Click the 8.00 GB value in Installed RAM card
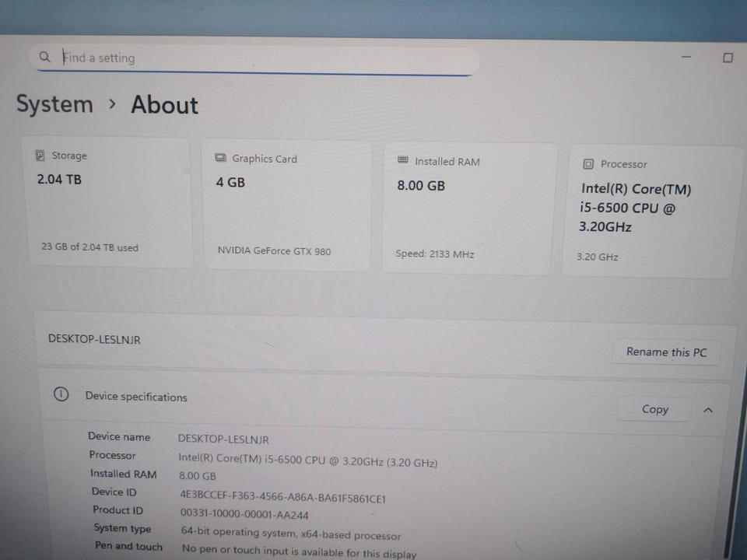747x560 pixels. 421,185
